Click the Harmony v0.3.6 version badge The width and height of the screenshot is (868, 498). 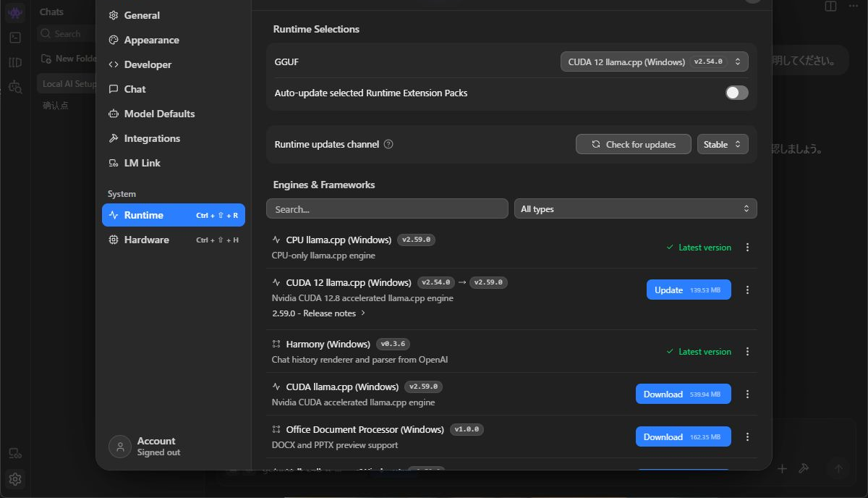tap(393, 344)
